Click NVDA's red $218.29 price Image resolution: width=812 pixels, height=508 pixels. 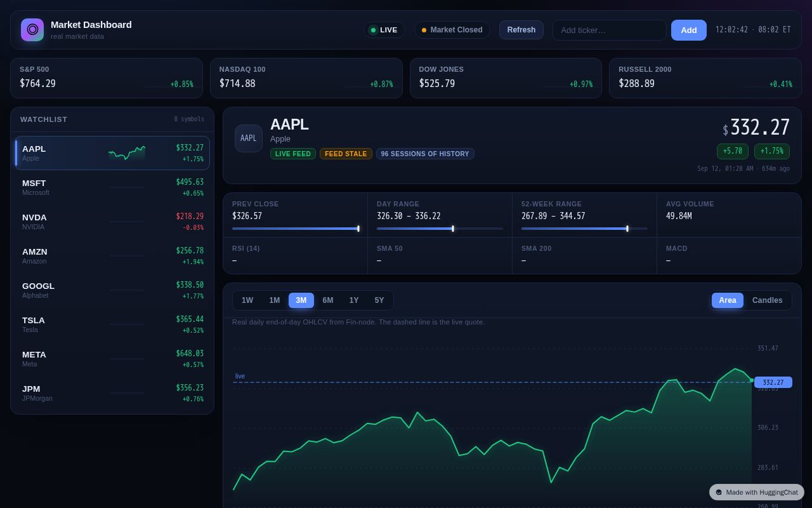point(190,217)
